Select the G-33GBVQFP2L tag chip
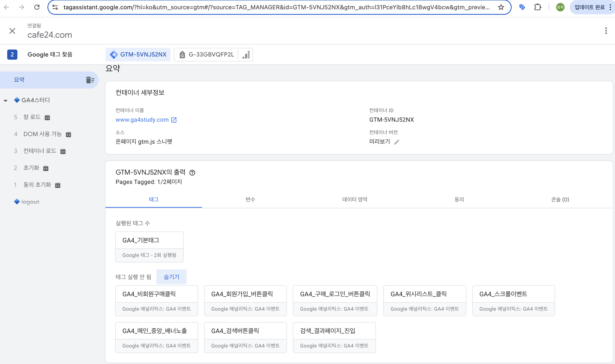The width and height of the screenshot is (615, 364). click(211, 54)
